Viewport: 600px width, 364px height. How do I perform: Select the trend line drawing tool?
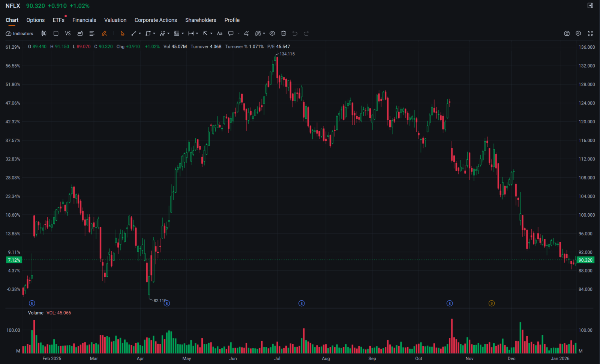[134, 33]
